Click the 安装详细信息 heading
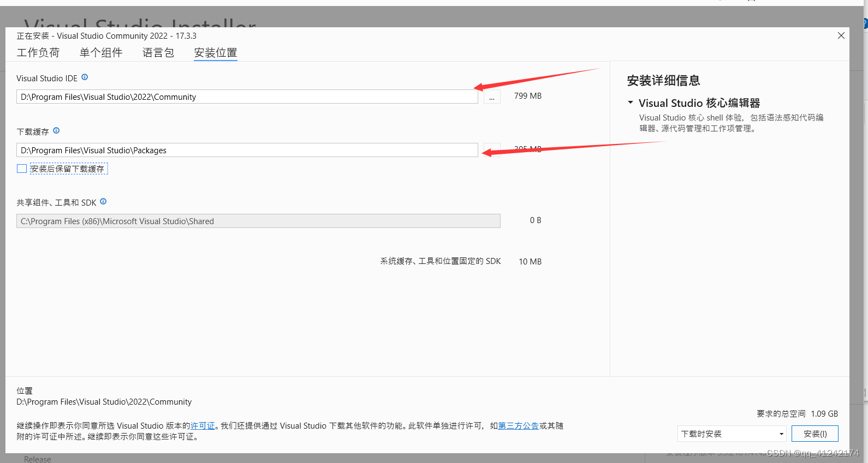Screen dimensions: 868x463 click(x=663, y=81)
